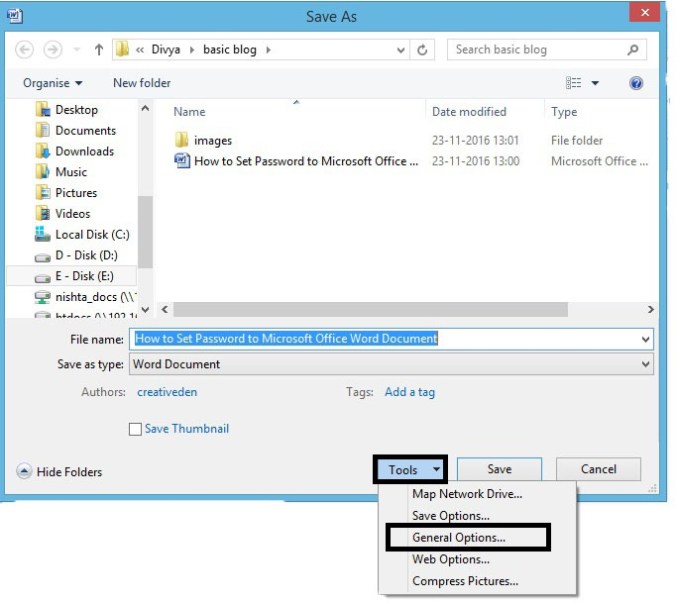This screenshot has width=676, height=603.
Task: Select the Word document file in list
Action: pyautogui.click(x=305, y=161)
